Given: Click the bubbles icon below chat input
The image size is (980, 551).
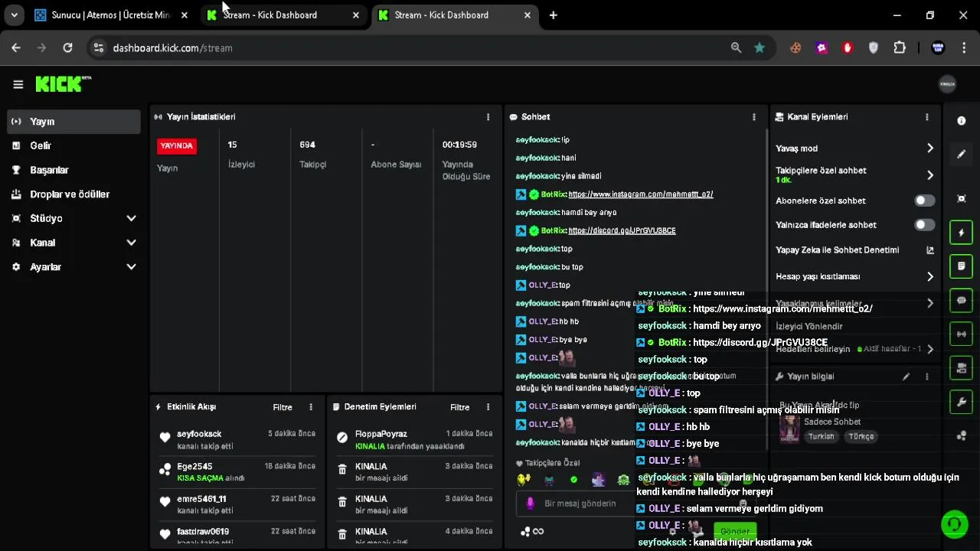Looking at the screenshot, I should (525, 532).
